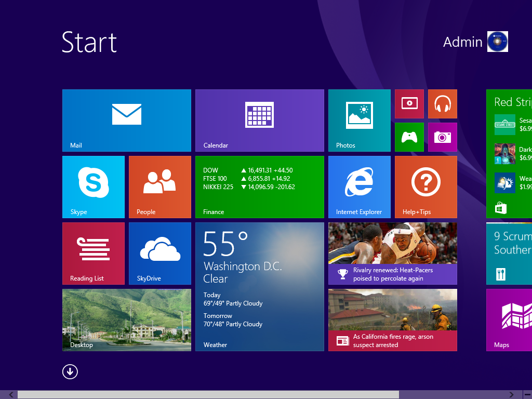
Task: Click the DOW index row
Action: 248,170
